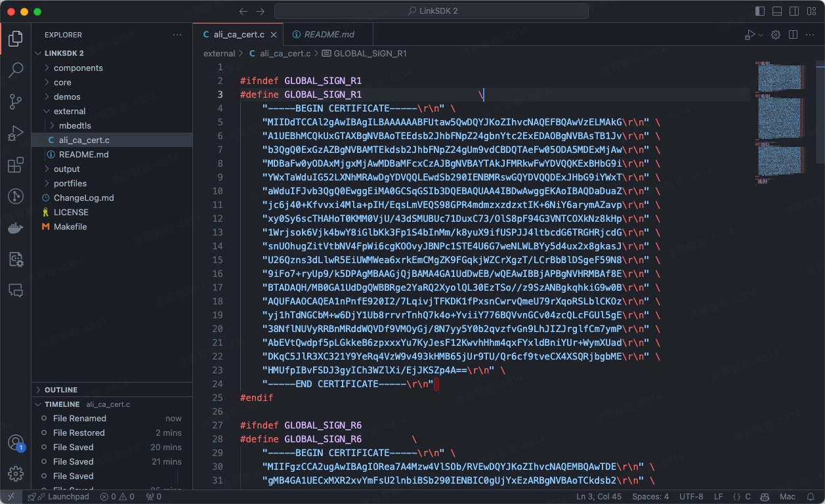The width and height of the screenshot is (825, 504).
Task: Split the editor to the right
Action: pyautogui.click(x=793, y=35)
